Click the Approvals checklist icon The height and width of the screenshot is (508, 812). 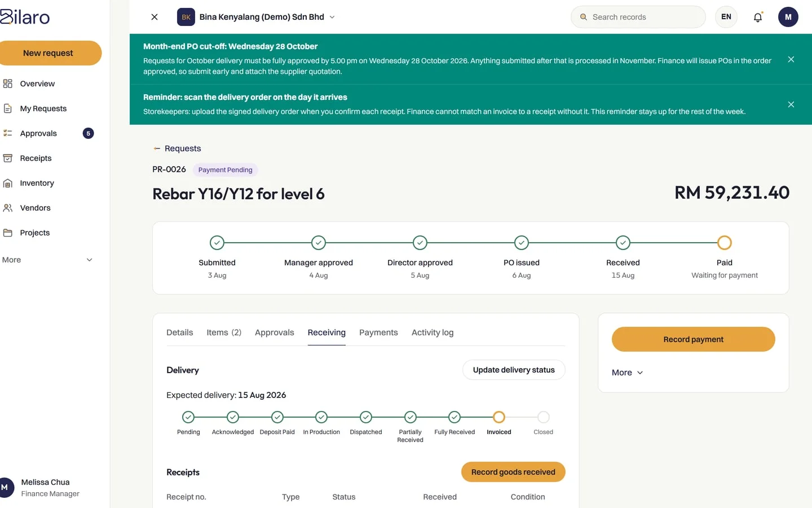pyautogui.click(x=8, y=133)
